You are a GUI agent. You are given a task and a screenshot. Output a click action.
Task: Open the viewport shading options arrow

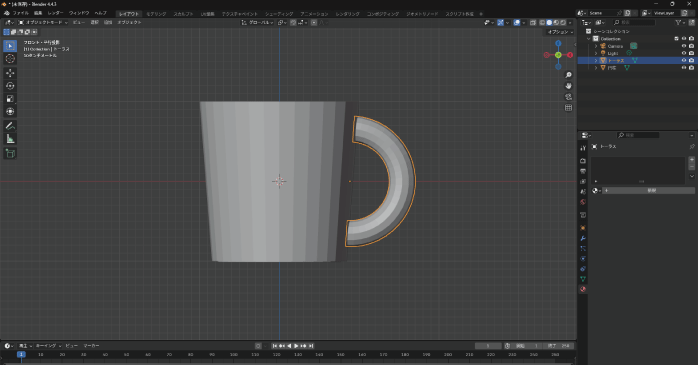point(570,22)
